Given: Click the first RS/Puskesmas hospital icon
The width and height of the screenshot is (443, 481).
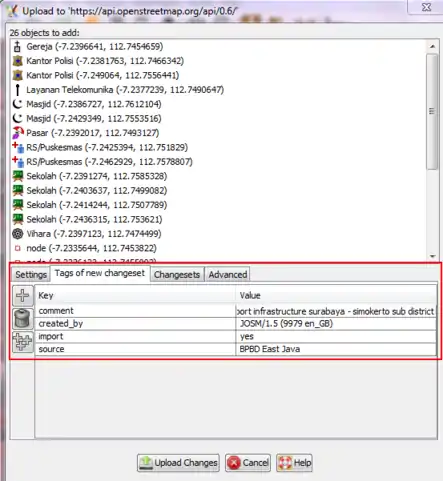Looking at the screenshot, I should coord(18,147).
